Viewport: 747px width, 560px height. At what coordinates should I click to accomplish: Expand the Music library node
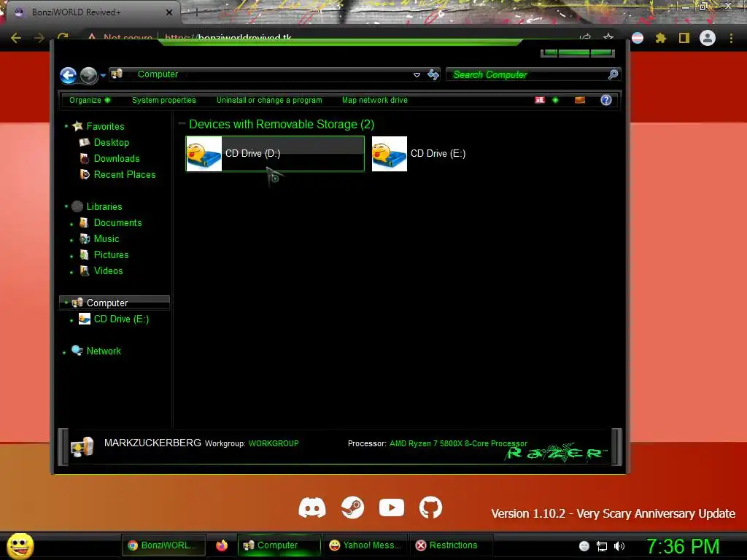tap(71, 240)
